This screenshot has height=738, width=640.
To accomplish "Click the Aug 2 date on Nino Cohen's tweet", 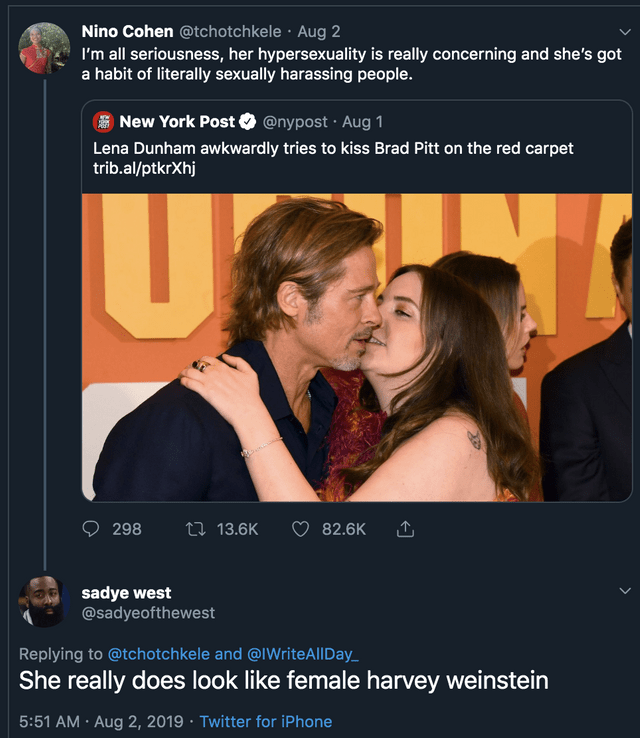I will [319, 32].
